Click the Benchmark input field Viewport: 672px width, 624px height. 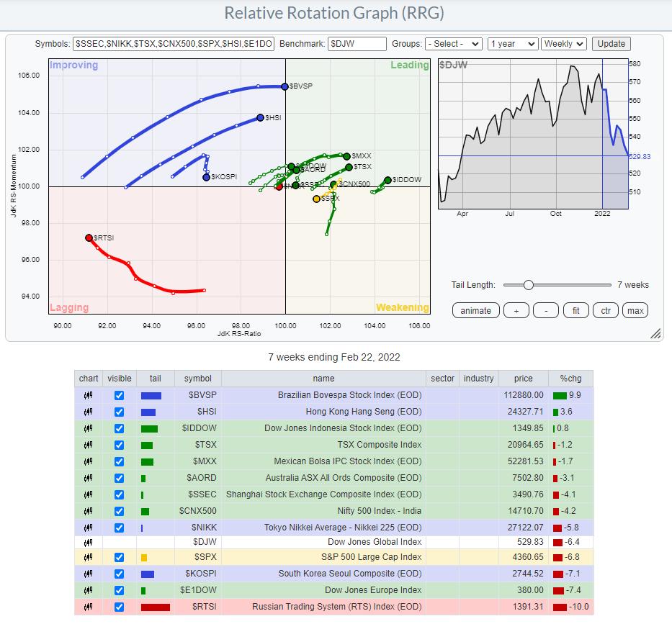point(357,44)
